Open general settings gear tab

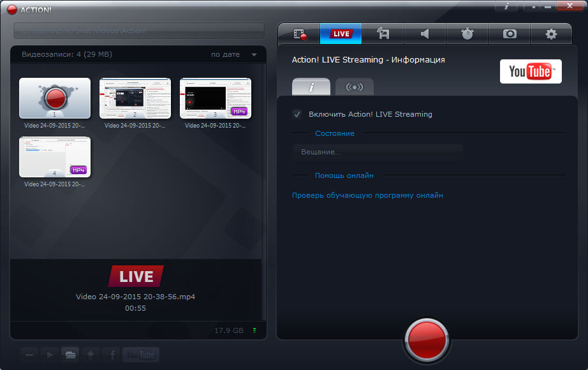552,34
